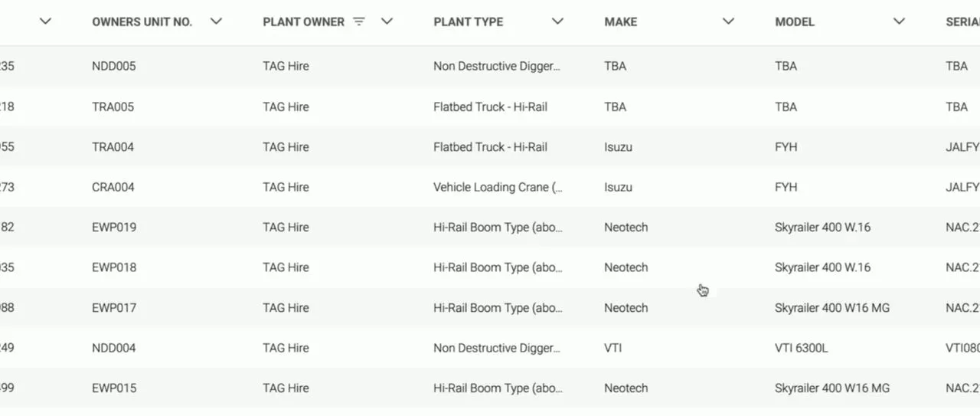Click Hi-Rail Boom Type in EWP019 row

[x=498, y=227]
